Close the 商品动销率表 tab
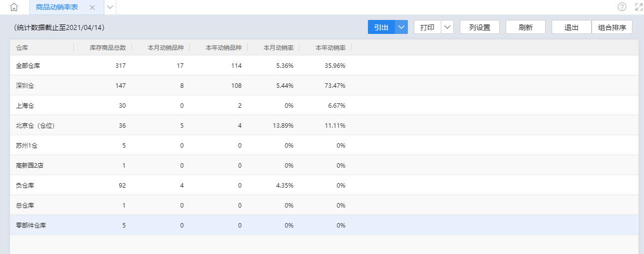The image size is (644, 254). click(x=92, y=7)
